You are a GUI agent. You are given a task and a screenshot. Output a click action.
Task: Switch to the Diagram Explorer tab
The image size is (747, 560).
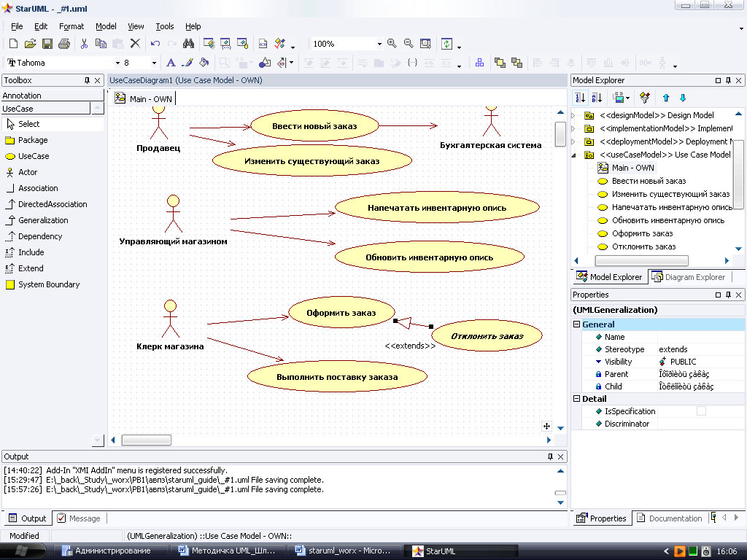pos(689,277)
